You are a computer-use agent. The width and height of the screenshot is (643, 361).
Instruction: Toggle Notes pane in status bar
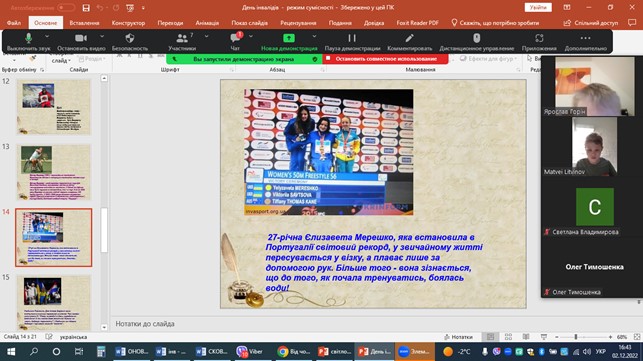pyautogui.click(x=458, y=337)
